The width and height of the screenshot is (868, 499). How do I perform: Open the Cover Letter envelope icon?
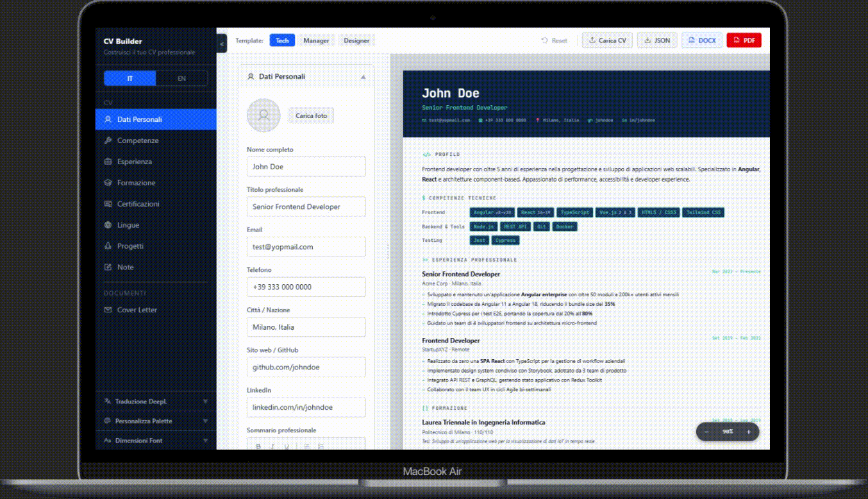(x=108, y=310)
